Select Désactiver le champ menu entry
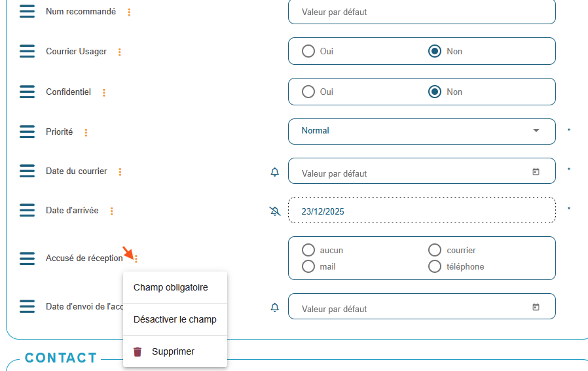The height and width of the screenshot is (371, 588). pyautogui.click(x=175, y=319)
